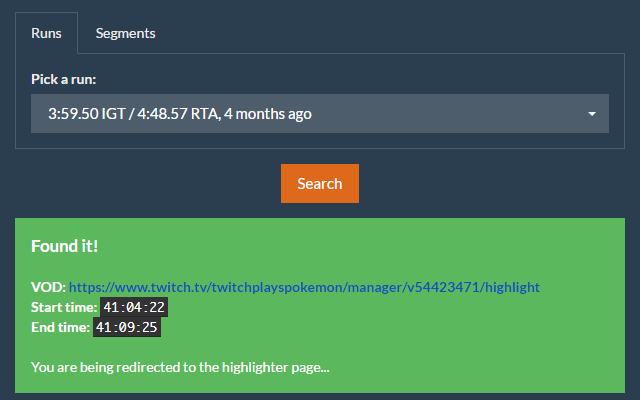This screenshot has height=400, width=640.
Task: Click the Found it! heading
Action: 64,246
